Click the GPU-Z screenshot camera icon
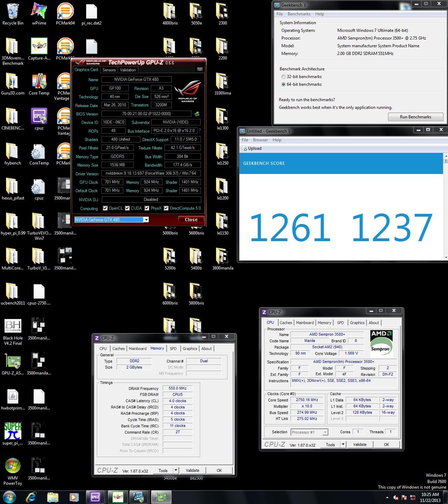 199,69
